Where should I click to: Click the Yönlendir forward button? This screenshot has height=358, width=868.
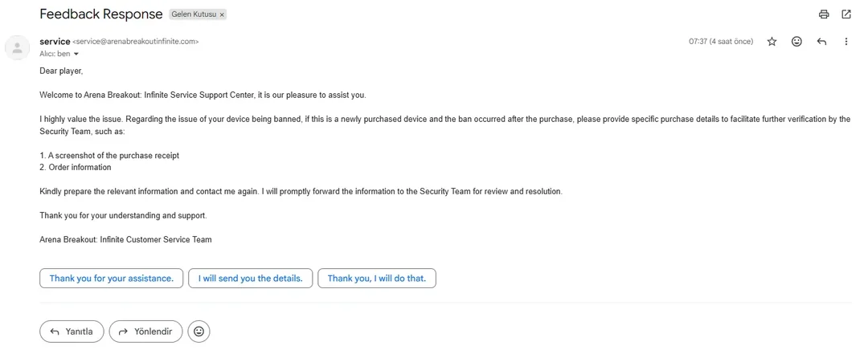(145, 332)
